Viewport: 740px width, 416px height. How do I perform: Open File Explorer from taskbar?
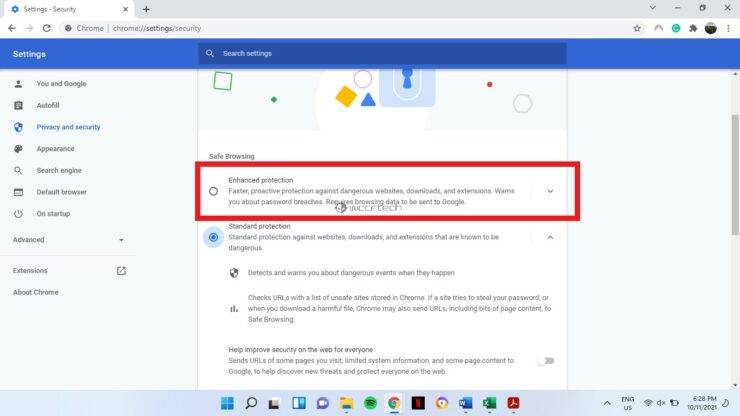pos(346,403)
